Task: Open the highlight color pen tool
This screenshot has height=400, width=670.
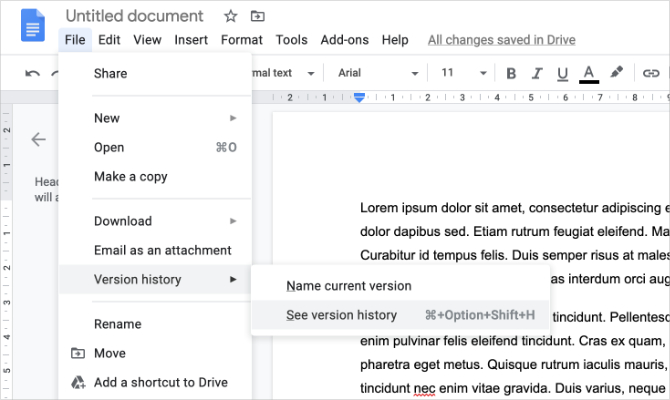Action: (x=616, y=73)
